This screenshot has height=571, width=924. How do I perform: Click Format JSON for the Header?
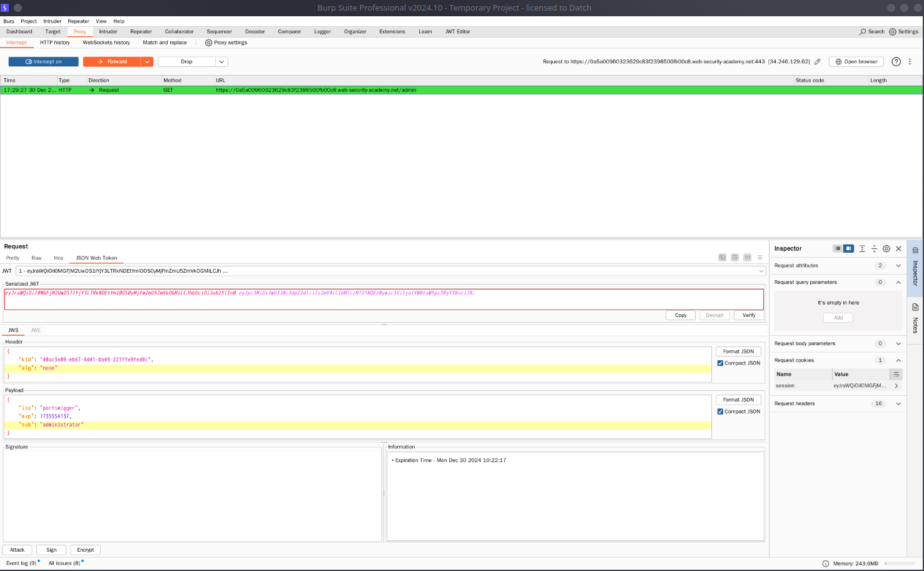coord(738,351)
